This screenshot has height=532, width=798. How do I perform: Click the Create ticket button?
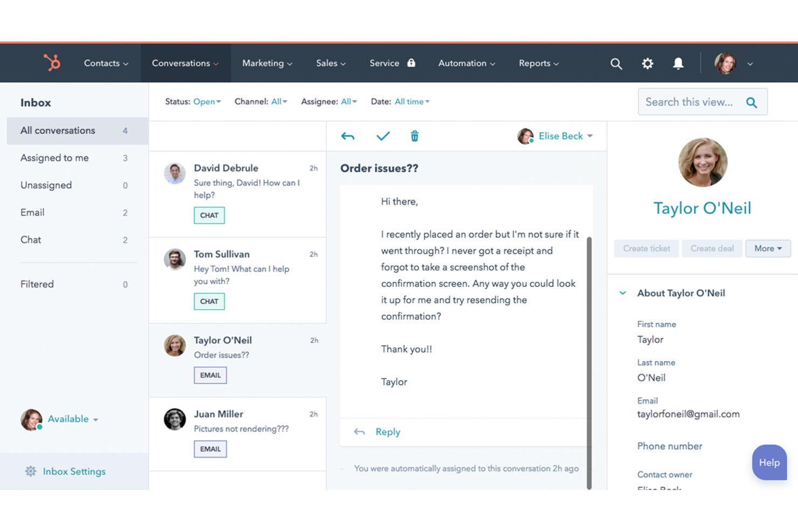tap(646, 248)
